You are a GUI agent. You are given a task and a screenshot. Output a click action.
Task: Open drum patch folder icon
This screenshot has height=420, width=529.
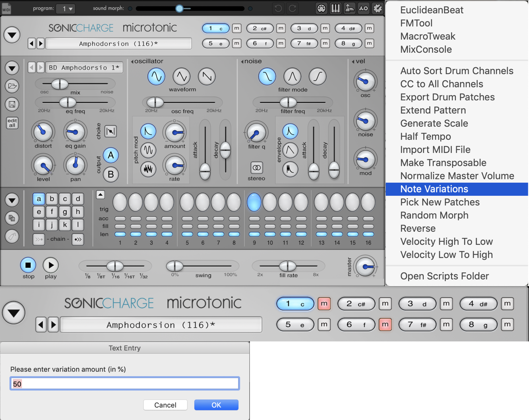coord(12,86)
